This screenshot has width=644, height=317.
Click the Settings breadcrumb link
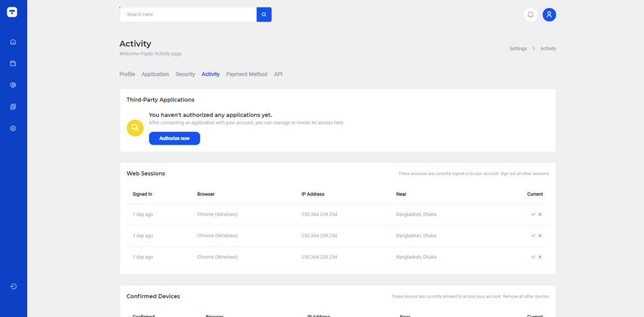[518, 49]
